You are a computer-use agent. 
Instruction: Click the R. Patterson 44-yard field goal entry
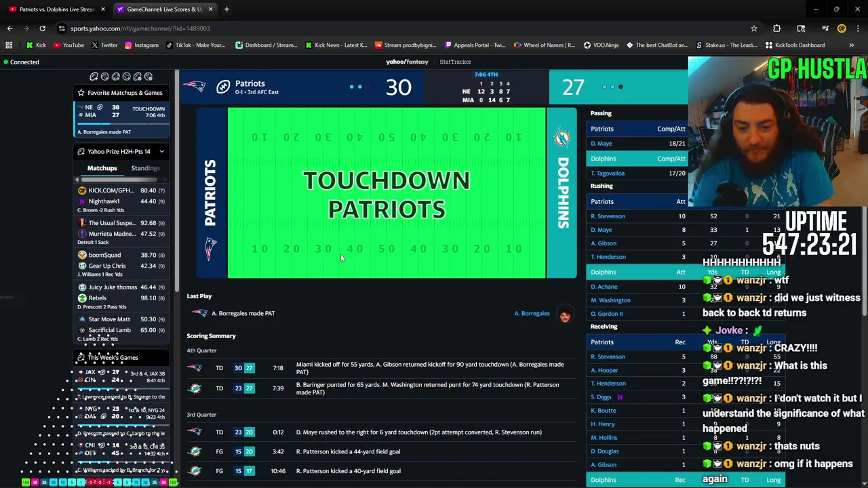click(x=382, y=451)
